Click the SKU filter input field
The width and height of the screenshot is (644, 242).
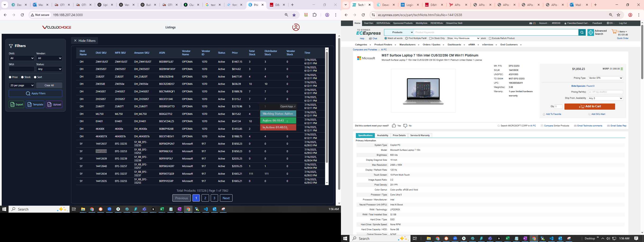(x=22, y=69)
